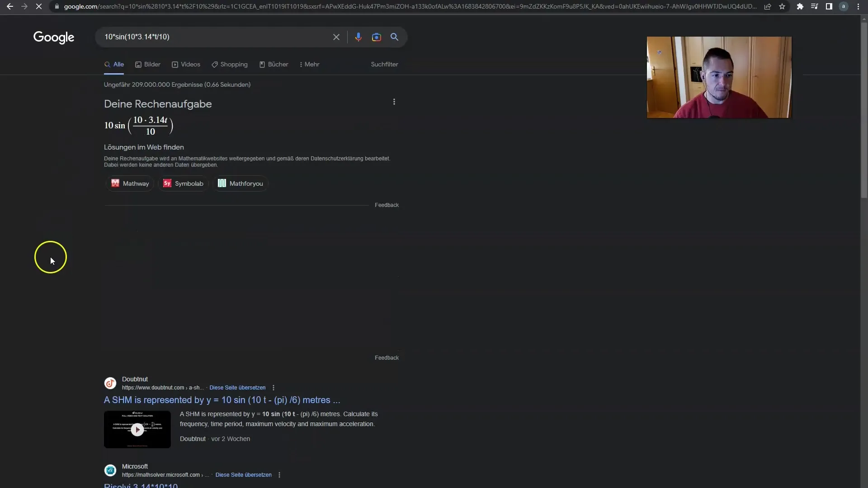The height and width of the screenshot is (488, 868).
Task: Click the 'Lösungen im Web finden' heading
Action: [144, 147]
